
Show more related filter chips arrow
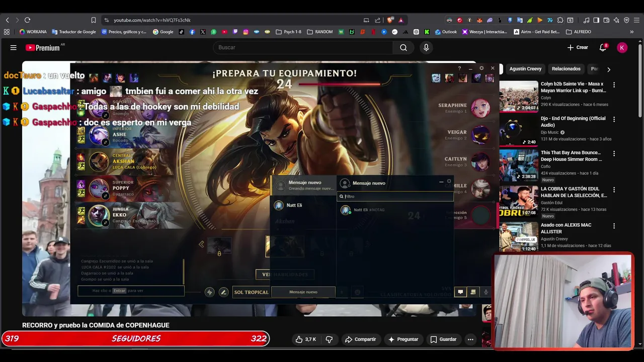tap(608, 69)
